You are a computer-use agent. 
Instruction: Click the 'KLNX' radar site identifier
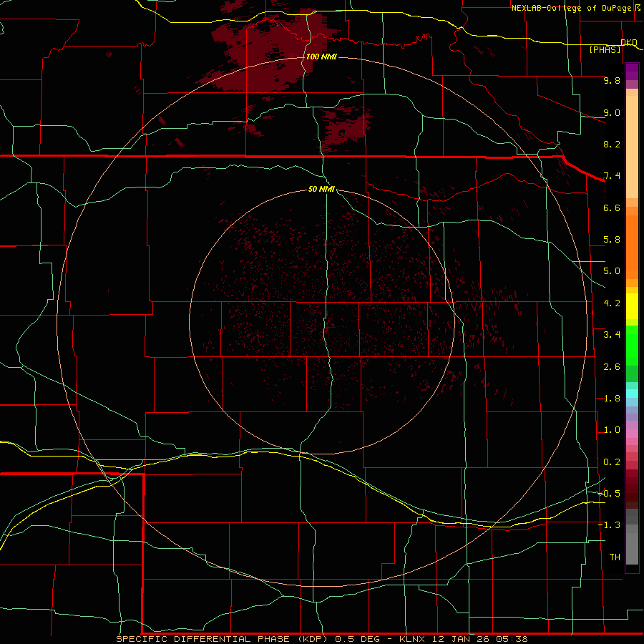click(x=413, y=639)
